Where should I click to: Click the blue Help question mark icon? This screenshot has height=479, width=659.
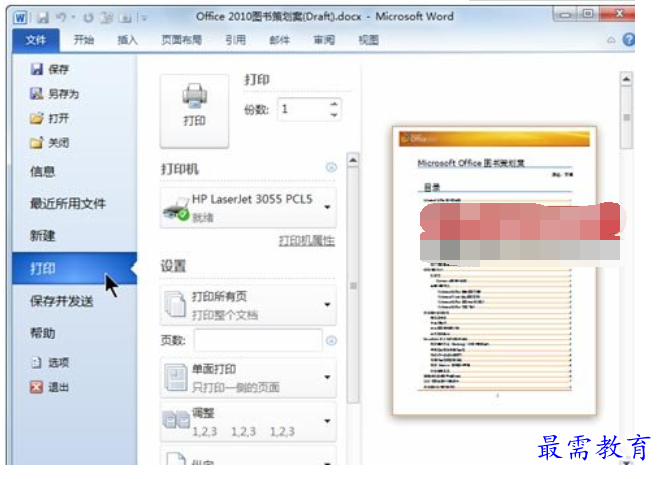pos(629,40)
